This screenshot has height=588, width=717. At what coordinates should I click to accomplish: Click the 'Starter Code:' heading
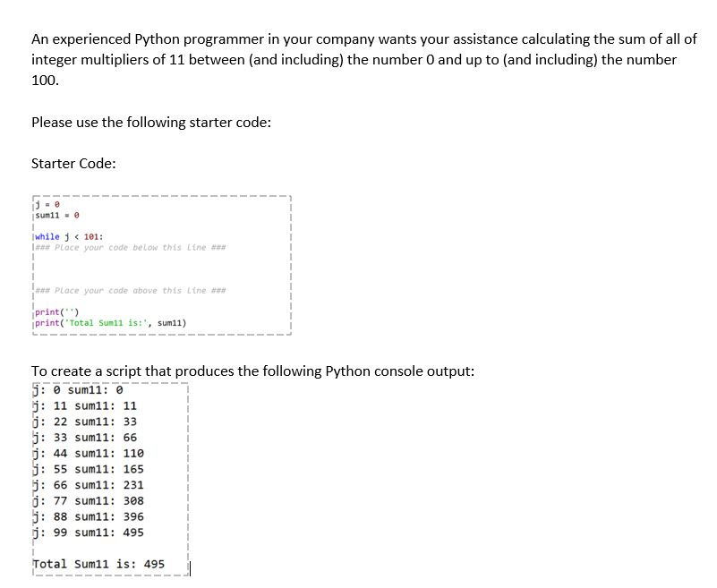click(73, 163)
